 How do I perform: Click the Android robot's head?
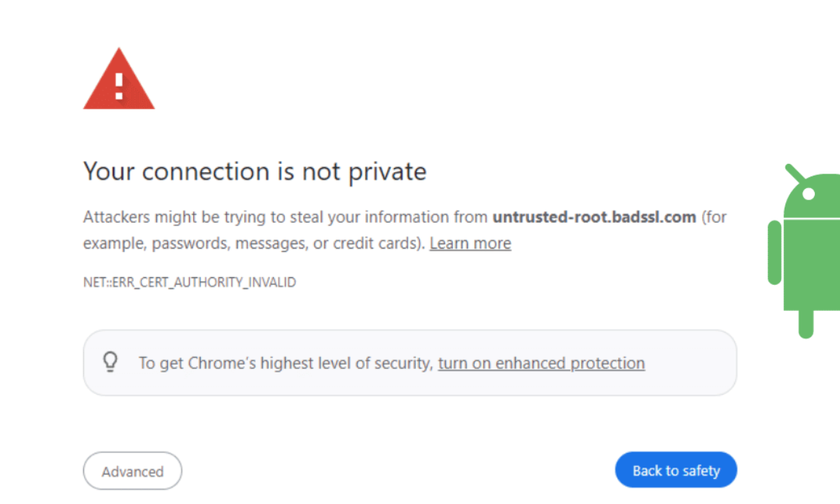click(812, 195)
